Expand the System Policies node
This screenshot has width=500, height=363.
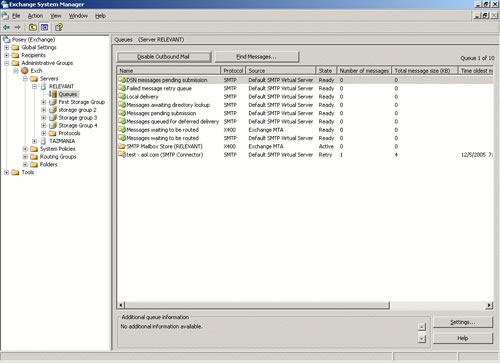click(x=25, y=149)
